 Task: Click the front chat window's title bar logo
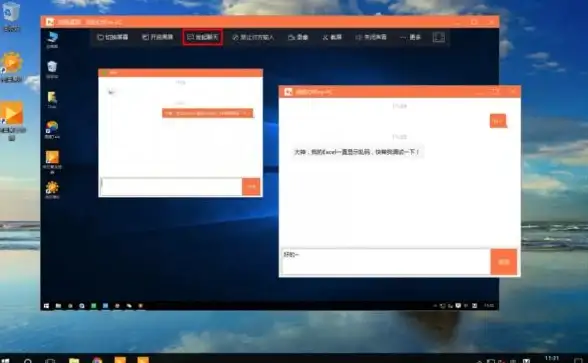click(288, 92)
